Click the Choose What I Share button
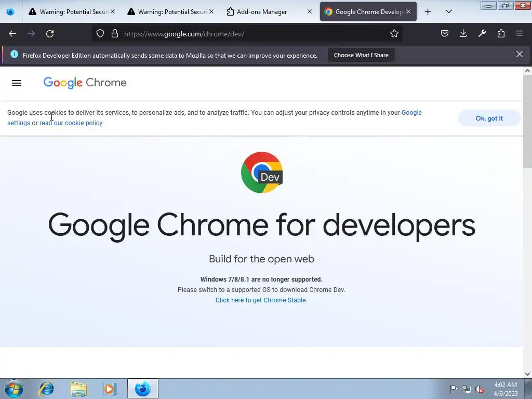This screenshot has width=532, height=399. [x=361, y=55]
